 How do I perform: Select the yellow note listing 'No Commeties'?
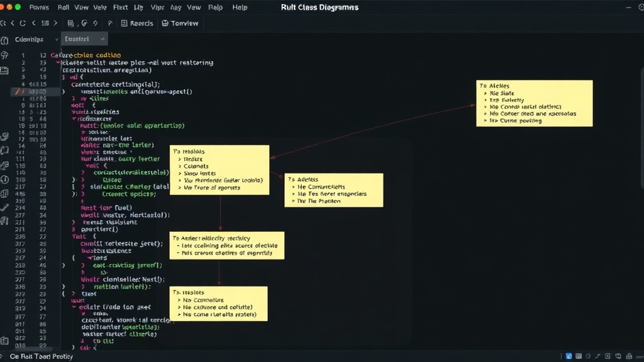(218, 304)
